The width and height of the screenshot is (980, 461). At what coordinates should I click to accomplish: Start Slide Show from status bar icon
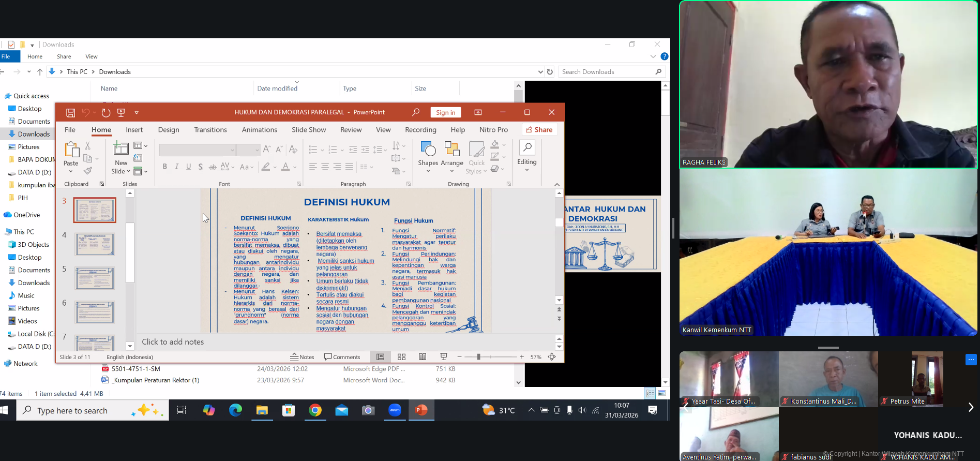pyautogui.click(x=444, y=357)
